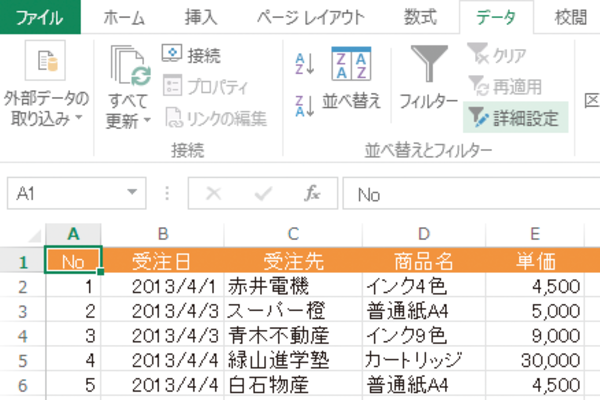The width and height of the screenshot is (600, 400).
Task: Click the 単価 header cell
Action: [535, 261]
